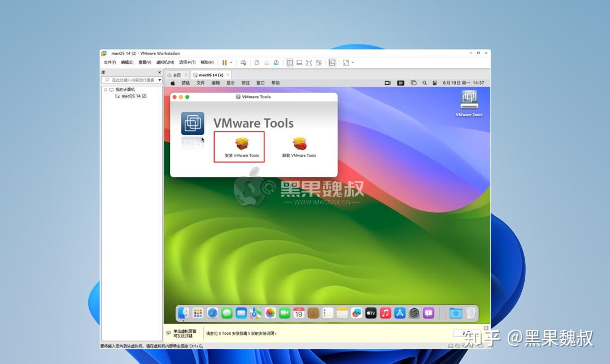The height and width of the screenshot is (364, 610).
Task: Open Launchpad from the Dock
Action: (198, 313)
